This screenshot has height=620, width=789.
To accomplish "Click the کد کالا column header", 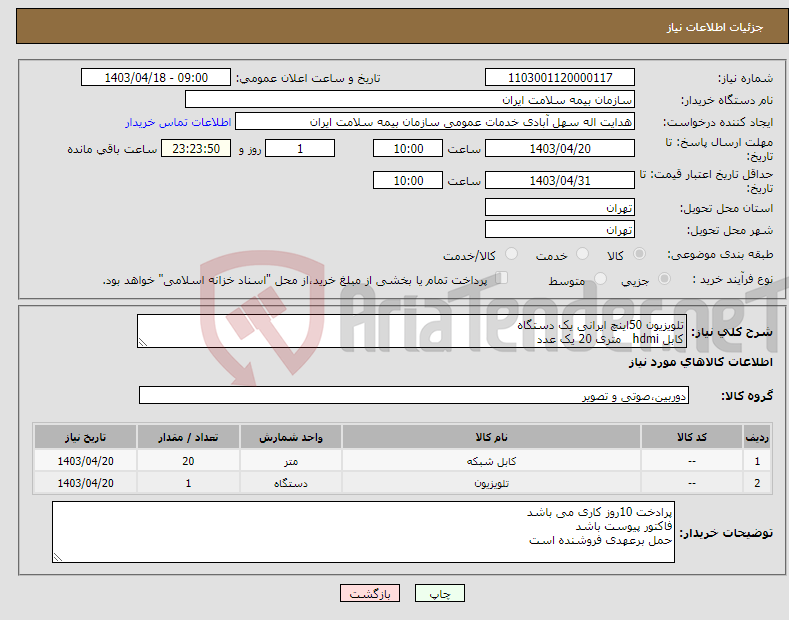I will click(x=692, y=437).
